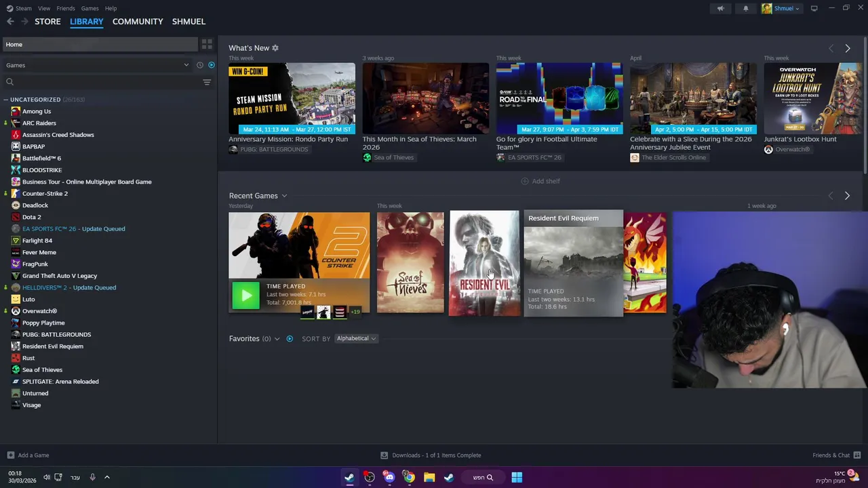
Task: Click the Dota 2 game icon
Action: pyautogui.click(x=16, y=217)
